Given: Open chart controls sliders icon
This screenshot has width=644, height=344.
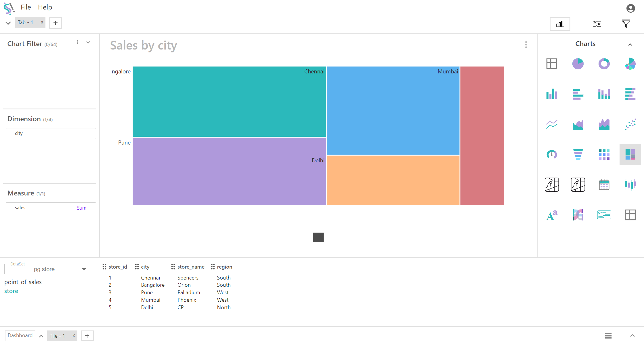Looking at the screenshot, I should 597,24.
